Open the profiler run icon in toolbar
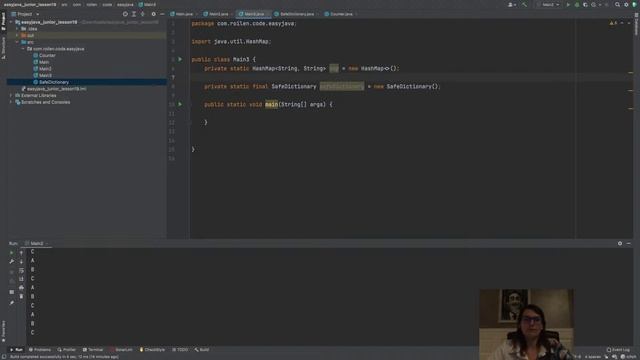The height and width of the screenshot is (360, 640). (x=594, y=4)
